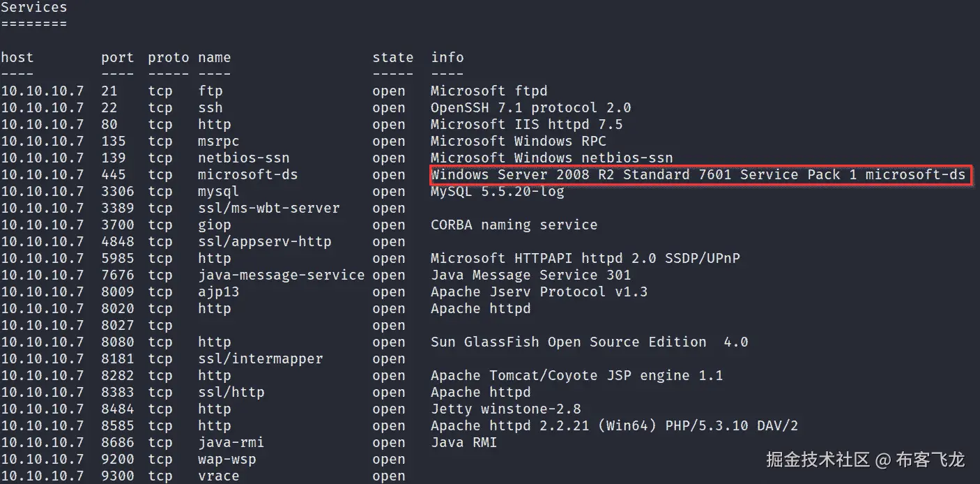This screenshot has height=484, width=980.
Task: Click the "info" column header
Action: tap(447, 58)
